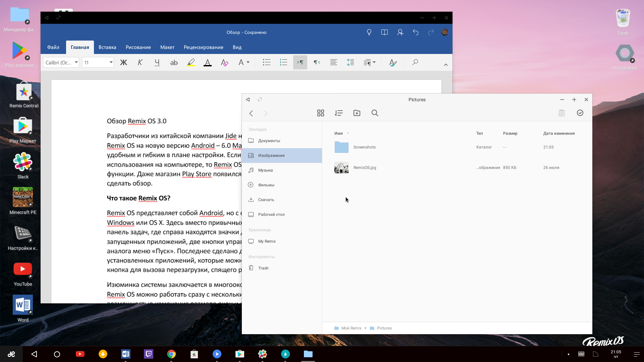Switch to the Рецензирование tab
Image resolution: width=644 pixels, height=362 pixels.
click(x=204, y=47)
